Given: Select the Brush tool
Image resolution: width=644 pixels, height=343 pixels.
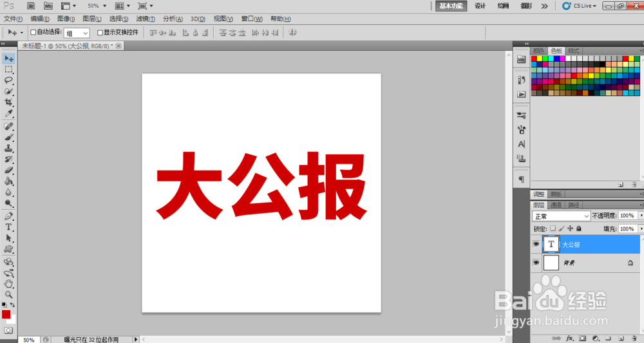Looking at the screenshot, I should pyautogui.click(x=8, y=138).
